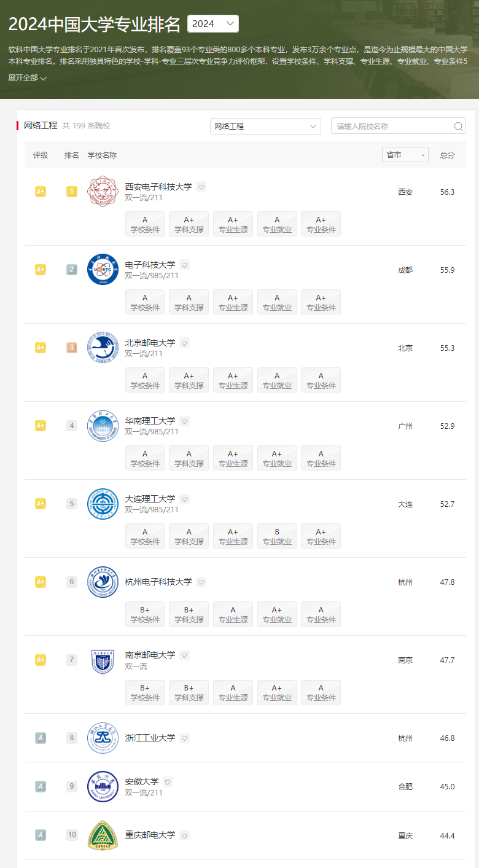Expand description with 展开全部
Image resolution: width=479 pixels, height=868 pixels.
click(x=28, y=78)
